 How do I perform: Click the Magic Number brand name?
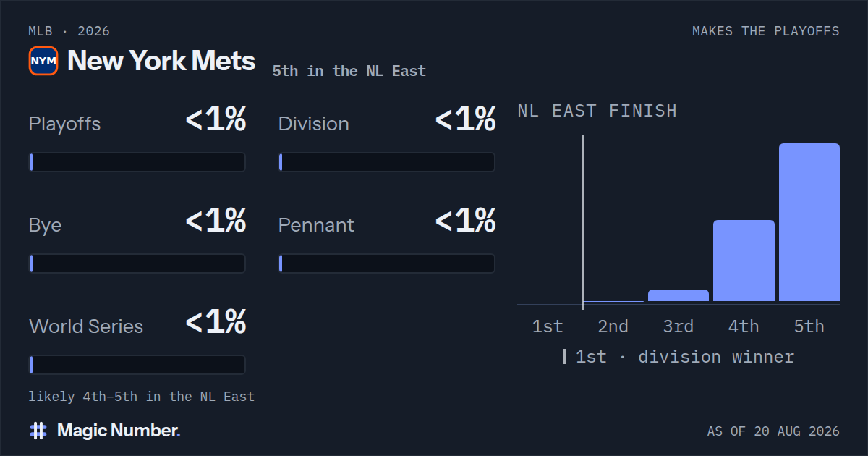pos(119,431)
